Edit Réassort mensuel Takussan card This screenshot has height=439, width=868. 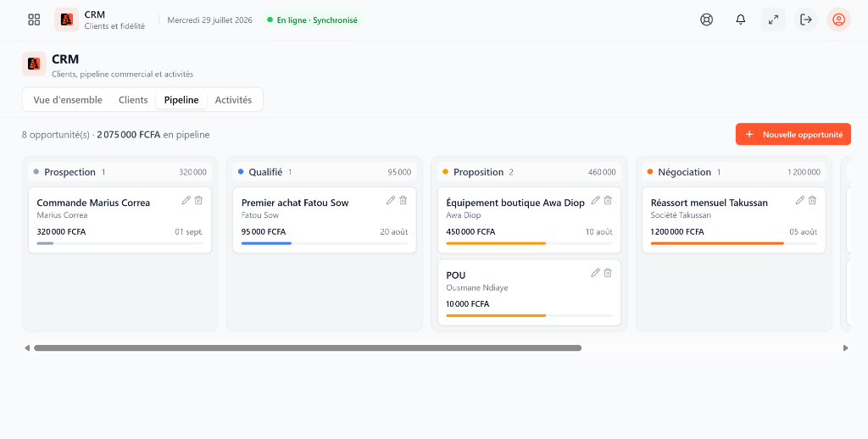click(x=800, y=200)
